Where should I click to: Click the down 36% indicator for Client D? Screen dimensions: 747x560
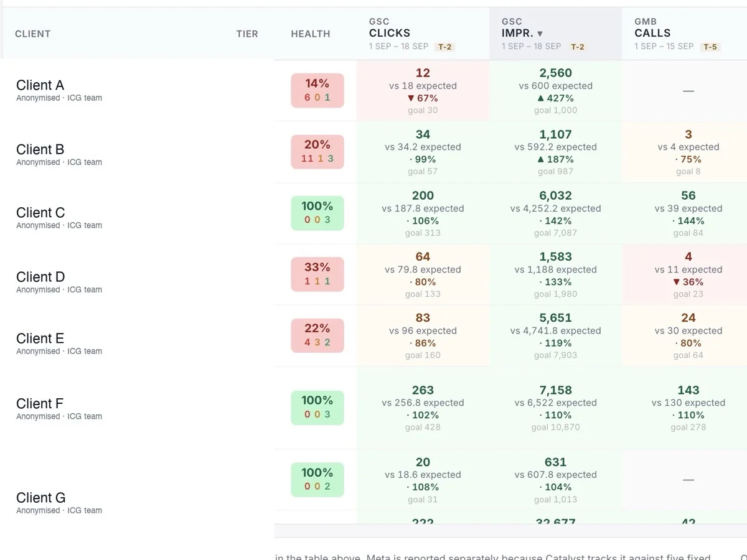pyautogui.click(x=688, y=282)
